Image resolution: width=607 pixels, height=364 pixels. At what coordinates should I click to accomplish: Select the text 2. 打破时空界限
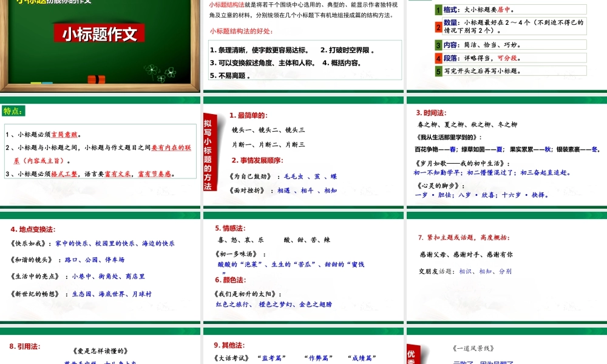(x=347, y=50)
